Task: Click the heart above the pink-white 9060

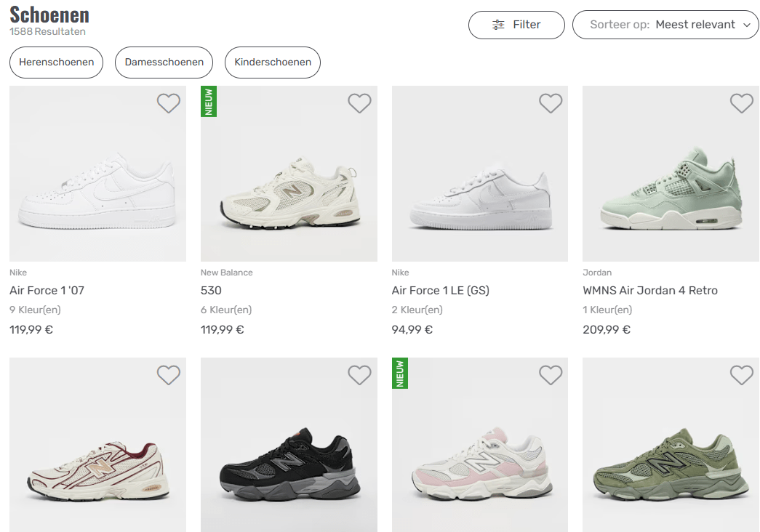Action: (551, 375)
